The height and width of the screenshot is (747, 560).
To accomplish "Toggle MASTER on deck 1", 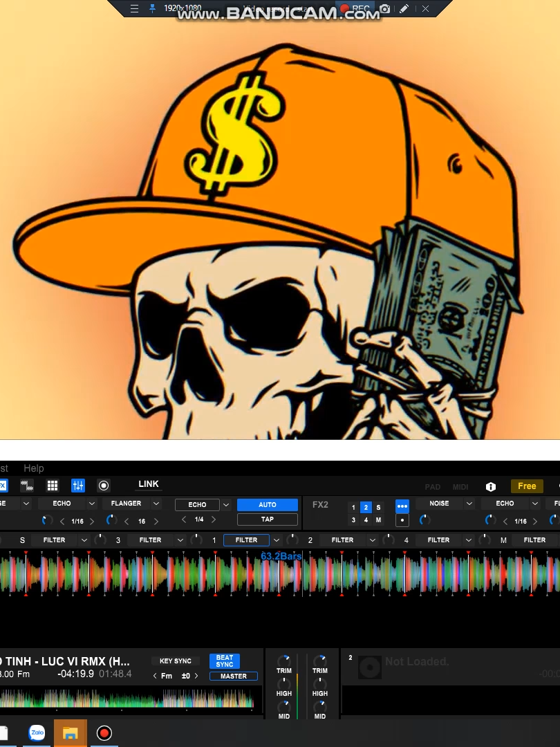I will [x=234, y=676].
